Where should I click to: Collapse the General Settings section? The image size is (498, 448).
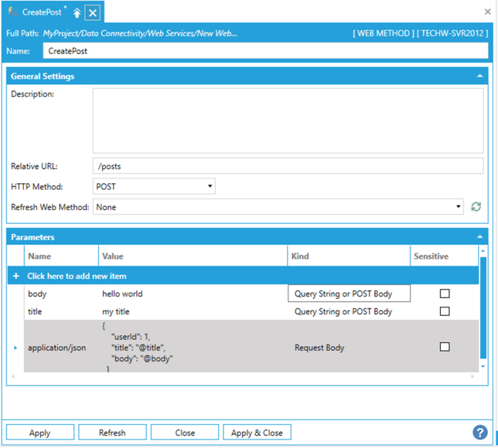coord(479,76)
